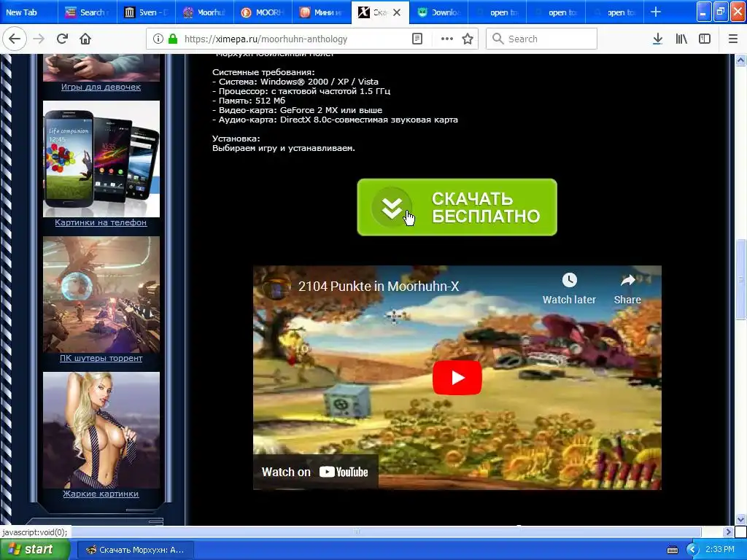This screenshot has width=747, height=560.
Task: Open the Жаркие картинки link
Action: (x=101, y=494)
